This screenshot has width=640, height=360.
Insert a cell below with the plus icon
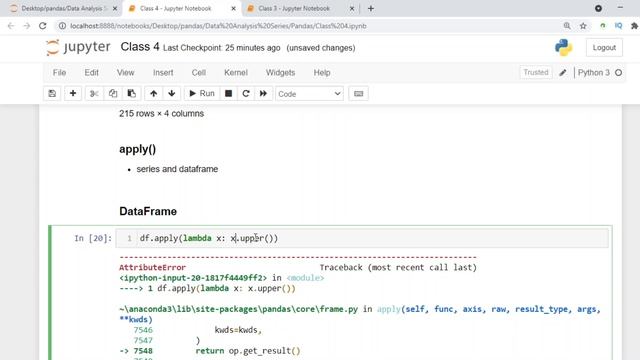coord(73,93)
